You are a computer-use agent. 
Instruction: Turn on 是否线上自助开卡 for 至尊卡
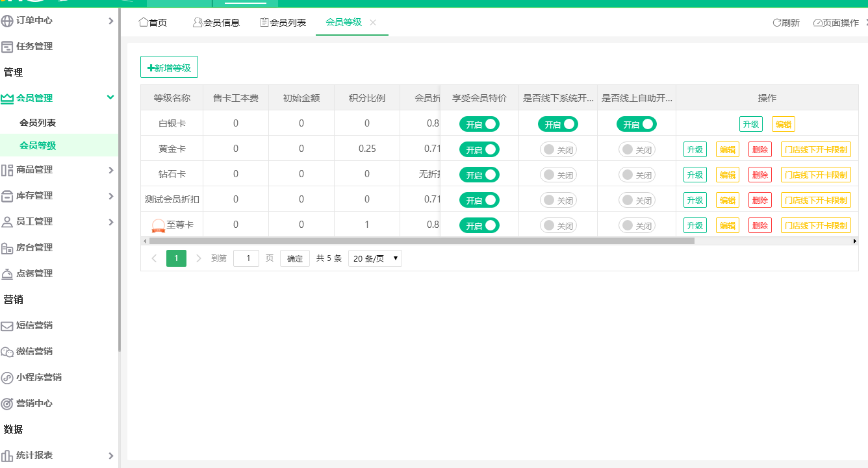pyautogui.click(x=637, y=225)
